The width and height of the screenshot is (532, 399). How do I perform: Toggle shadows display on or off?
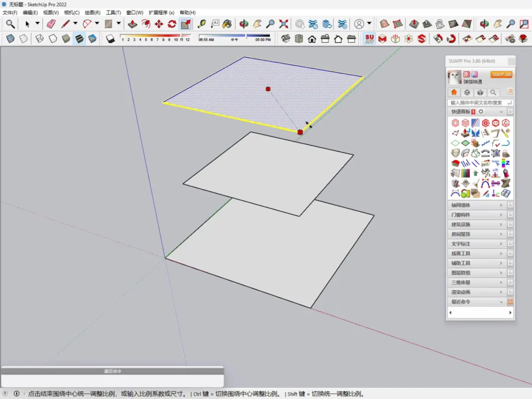tap(111, 38)
